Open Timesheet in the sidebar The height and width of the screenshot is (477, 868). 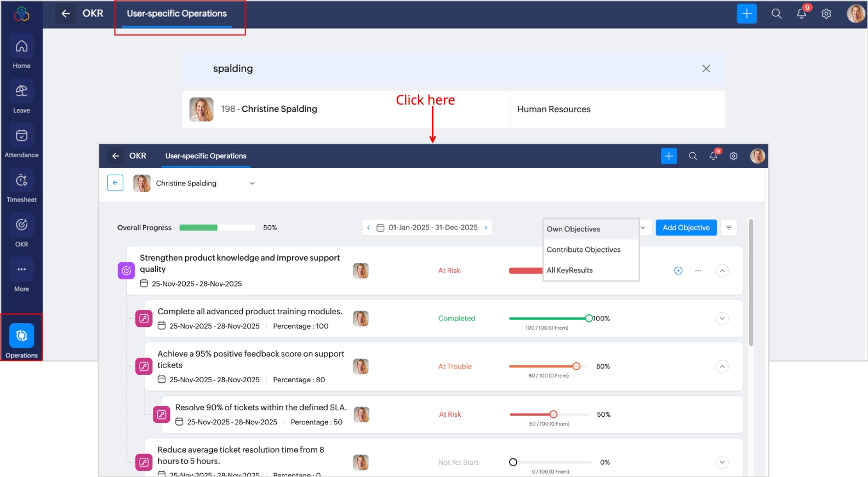point(21,187)
